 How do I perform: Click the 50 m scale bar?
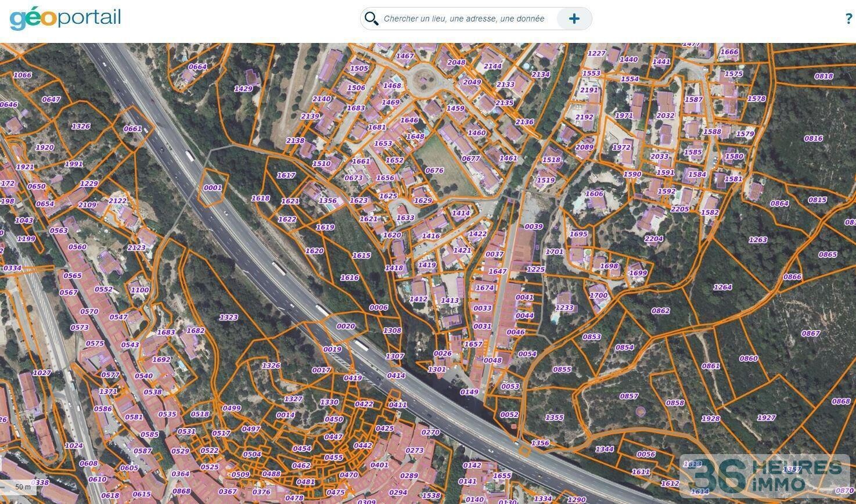[x=24, y=486]
